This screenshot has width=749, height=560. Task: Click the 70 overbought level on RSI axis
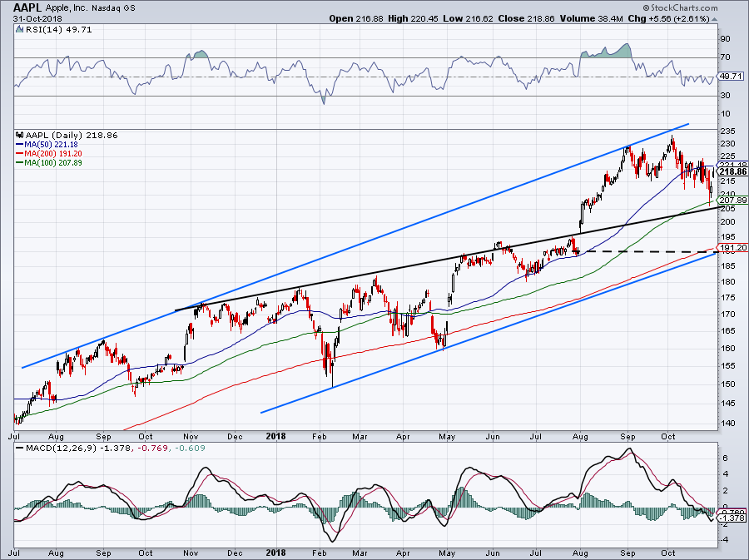click(725, 57)
